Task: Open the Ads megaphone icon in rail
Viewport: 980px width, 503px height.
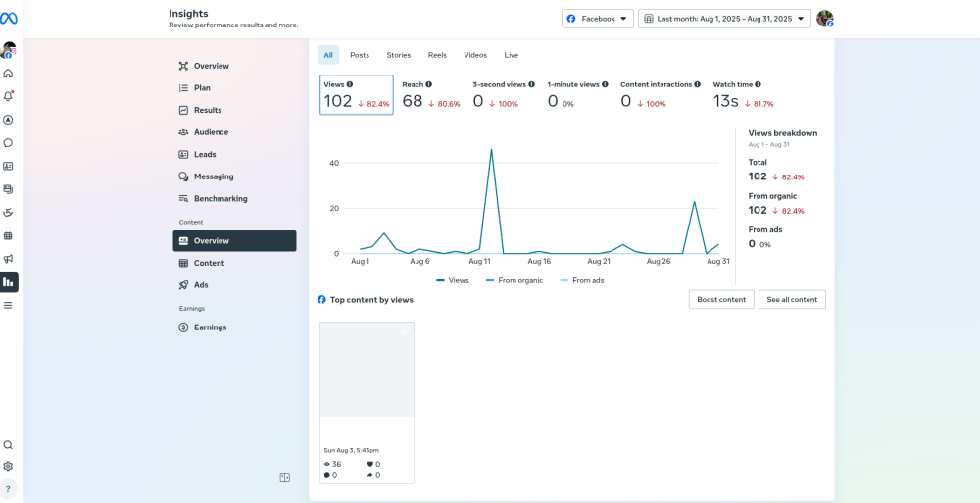Action: (8, 259)
